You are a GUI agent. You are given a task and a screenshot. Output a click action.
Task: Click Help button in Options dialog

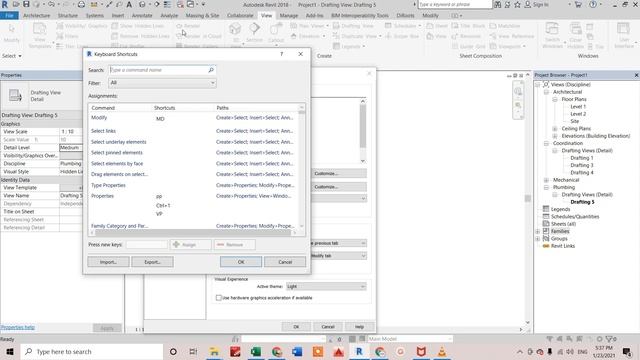click(x=359, y=327)
